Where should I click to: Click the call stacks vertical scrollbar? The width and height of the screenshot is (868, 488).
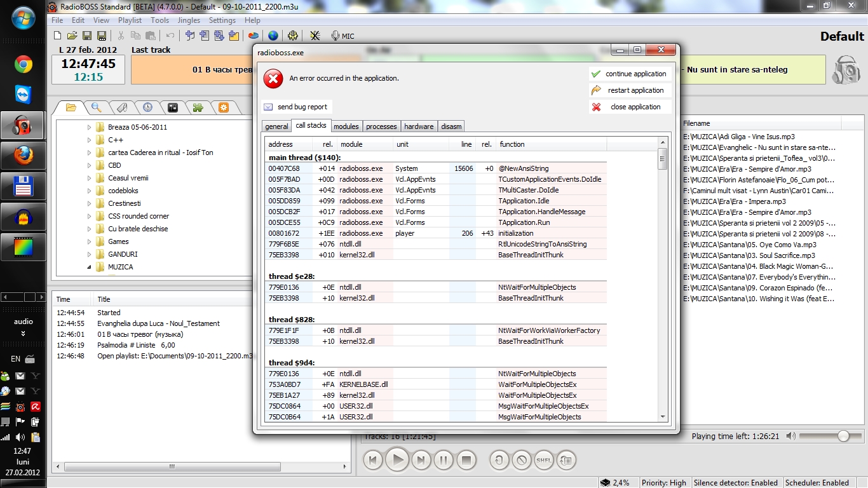coord(663,280)
